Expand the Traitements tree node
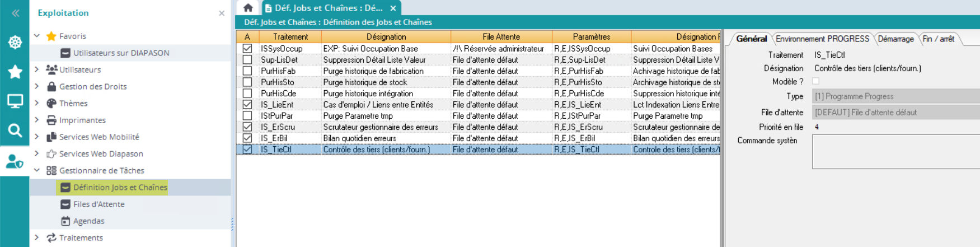The image size is (980, 247). [37, 237]
